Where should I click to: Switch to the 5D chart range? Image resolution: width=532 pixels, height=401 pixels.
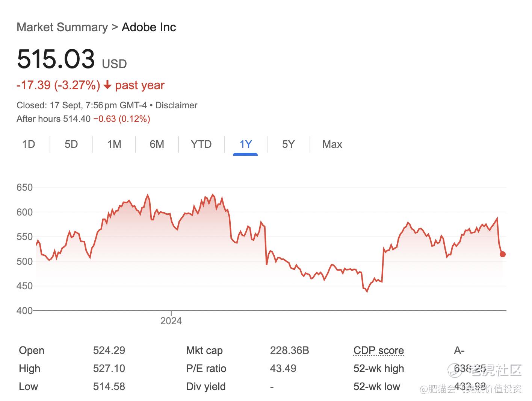[71, 144]
